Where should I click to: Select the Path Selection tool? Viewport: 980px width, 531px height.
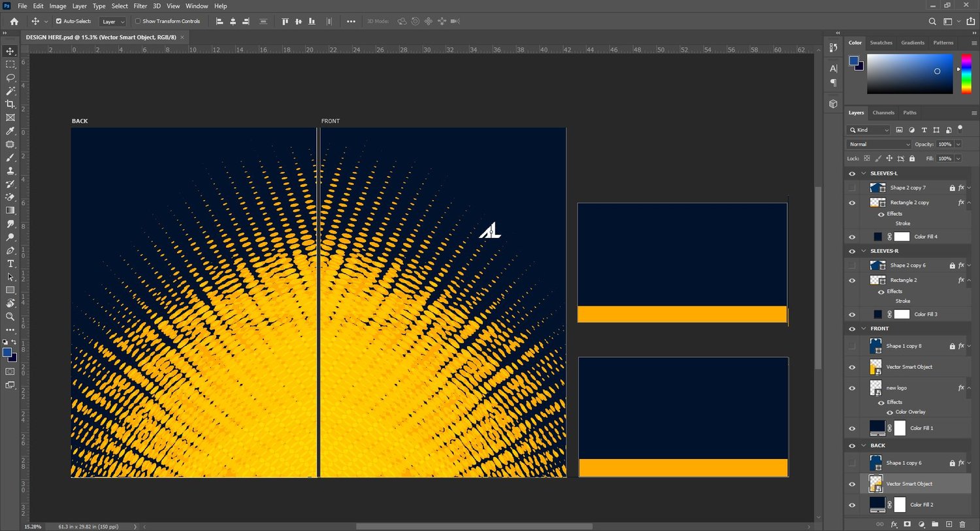[10, 277]
